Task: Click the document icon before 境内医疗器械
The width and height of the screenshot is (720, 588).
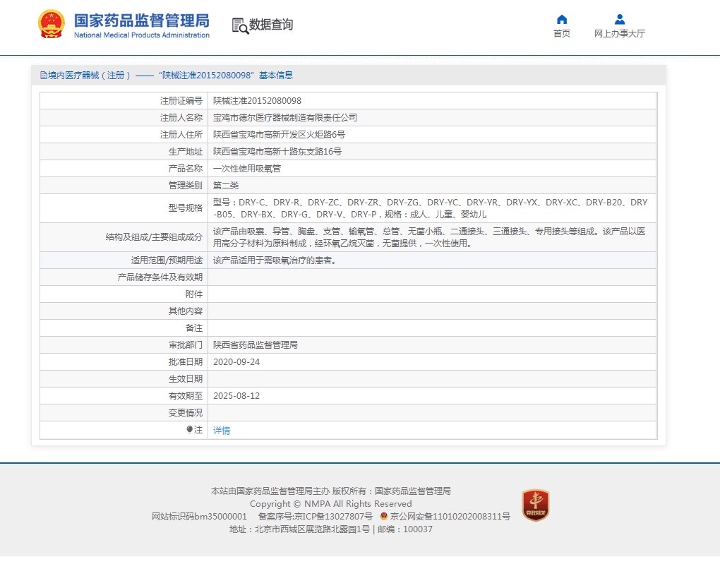Action: (x=44, y=76)
